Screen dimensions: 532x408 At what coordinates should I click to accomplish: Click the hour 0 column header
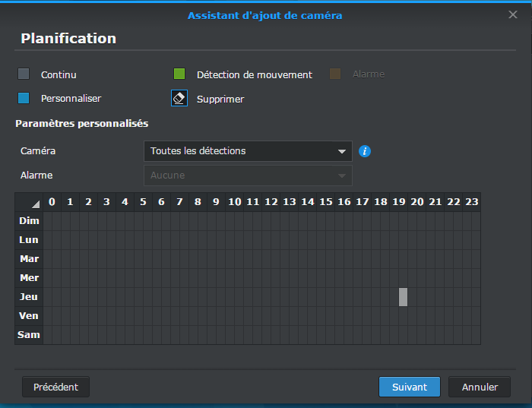click(x=52, y=202)
